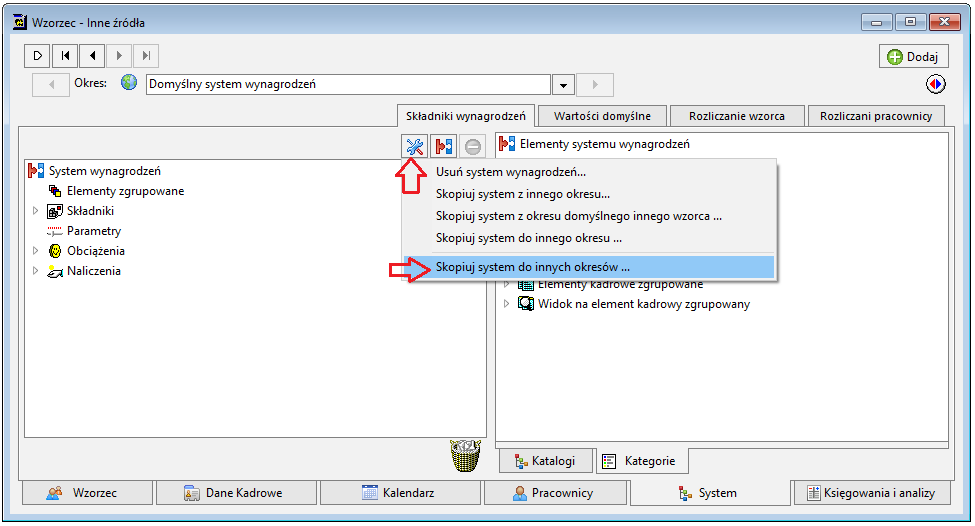Switch to Księgowania i analizy tab
The image size is (975, 526).
(872, 493)
